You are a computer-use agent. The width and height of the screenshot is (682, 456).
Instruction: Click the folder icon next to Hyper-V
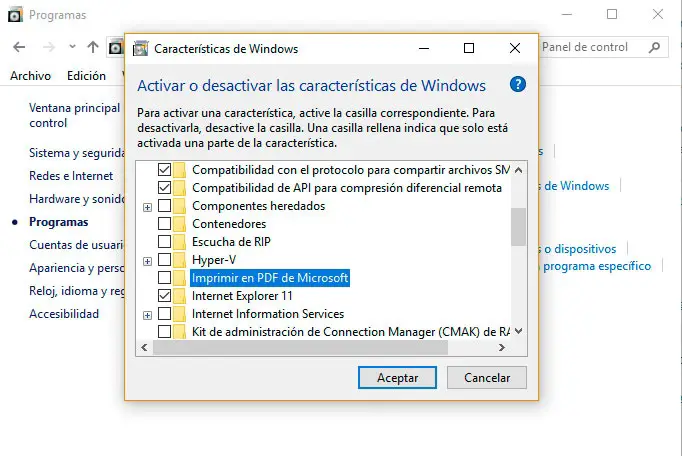(x=179, y=260)
